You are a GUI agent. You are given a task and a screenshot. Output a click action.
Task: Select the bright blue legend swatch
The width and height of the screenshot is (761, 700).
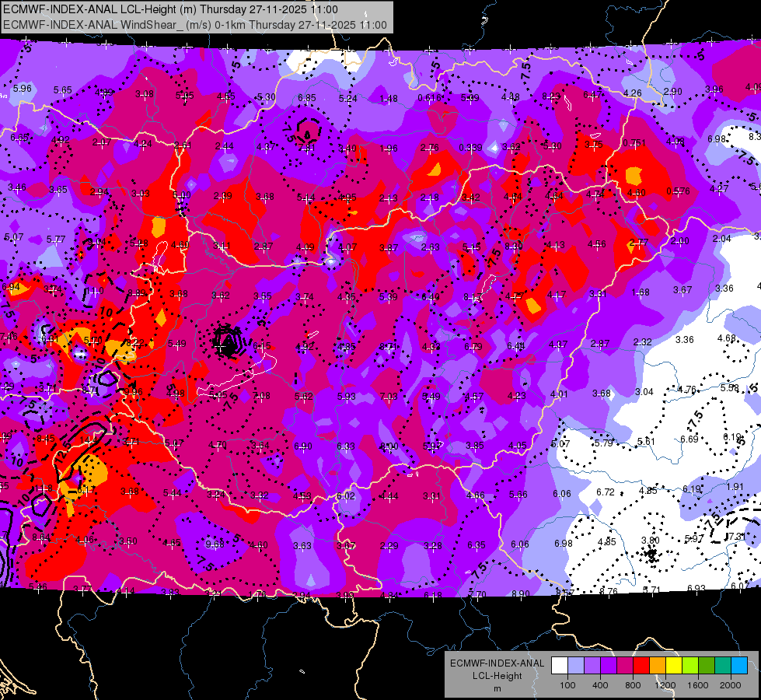739,665
